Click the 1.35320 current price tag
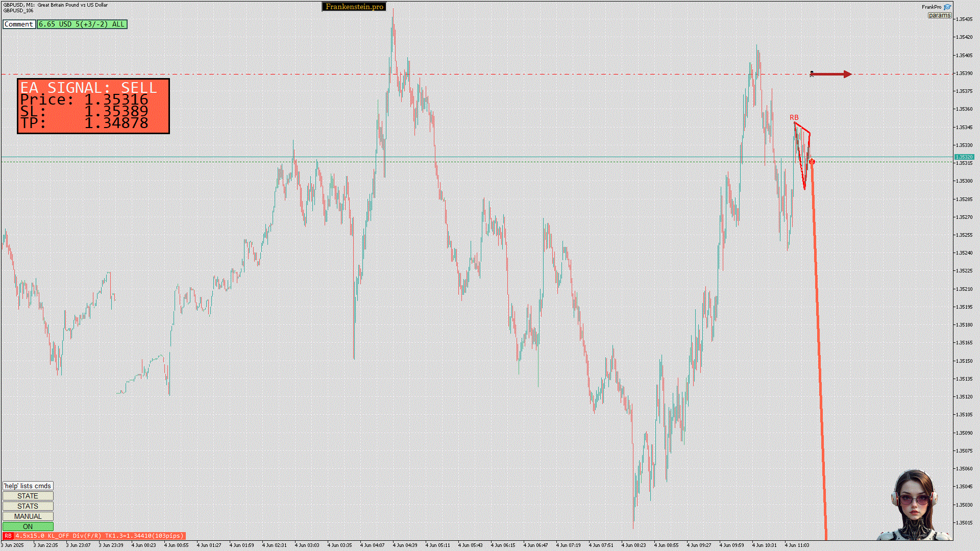The image size is (980, 551). pos(964,157)
